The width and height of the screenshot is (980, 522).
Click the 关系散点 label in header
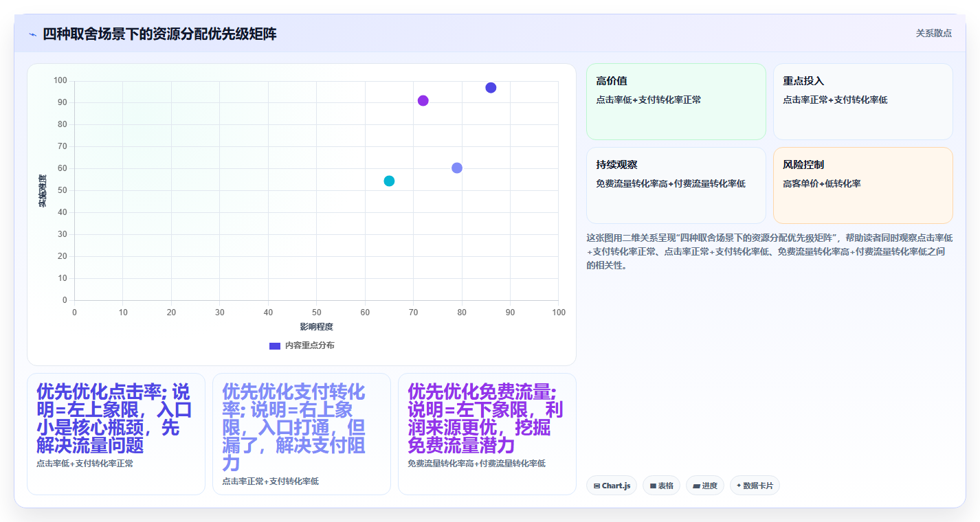click(933, 33)
